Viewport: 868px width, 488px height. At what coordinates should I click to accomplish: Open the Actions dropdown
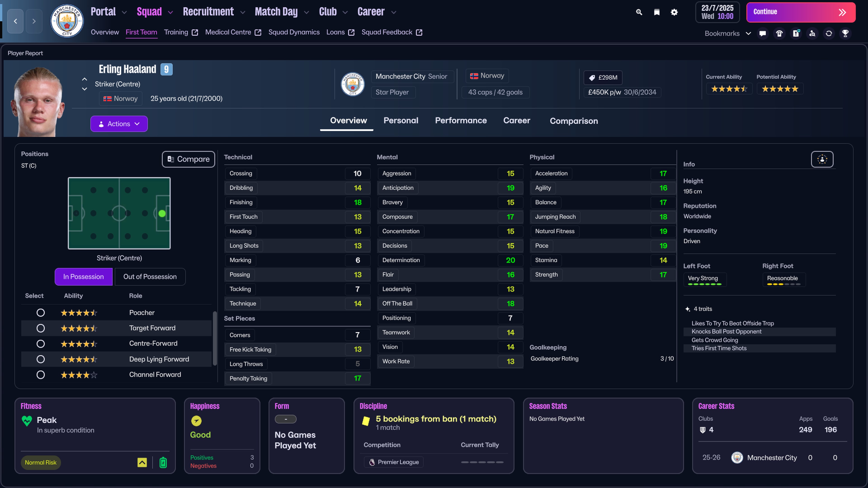(119, 124)
